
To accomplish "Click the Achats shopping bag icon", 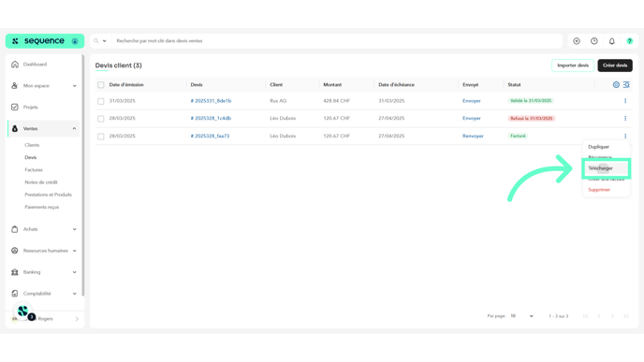I will click(15, 229).
